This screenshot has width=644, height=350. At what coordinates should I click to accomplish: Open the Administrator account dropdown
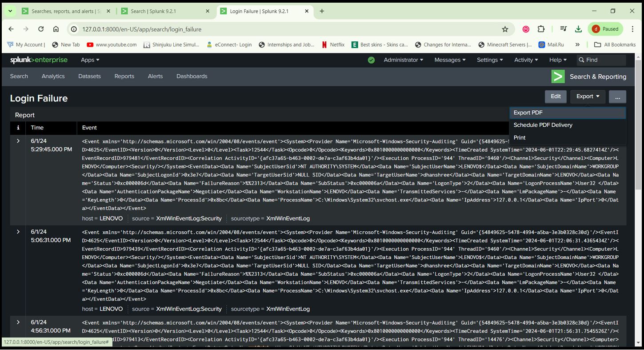(403, 60)
